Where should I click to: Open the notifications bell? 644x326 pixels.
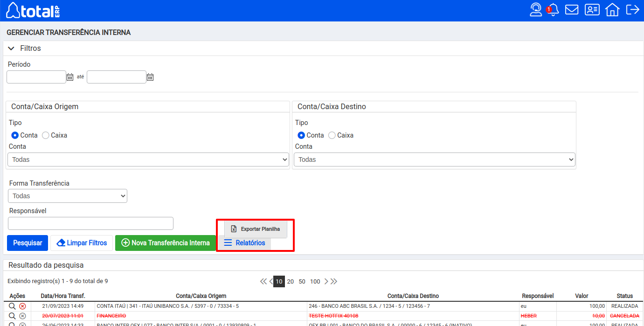553,10
